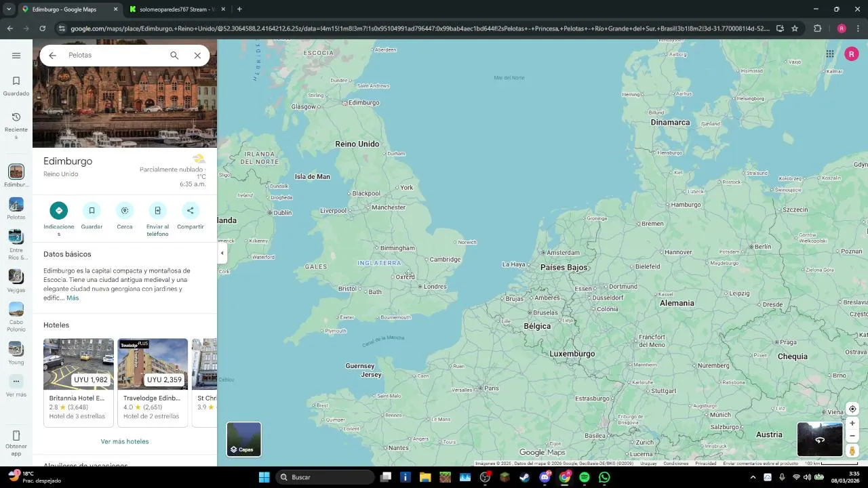The image size is (868, 488).
Task: Save Edimburgo with the Guardar icon
Action: (92, 210)
